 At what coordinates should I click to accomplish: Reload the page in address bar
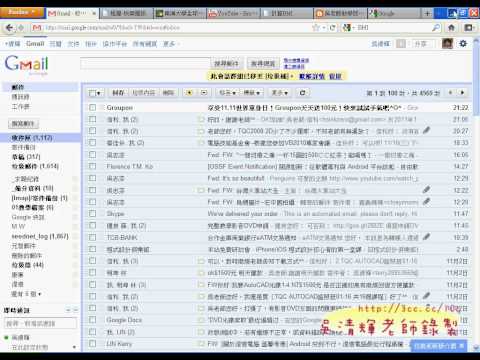tap(332, 28)
